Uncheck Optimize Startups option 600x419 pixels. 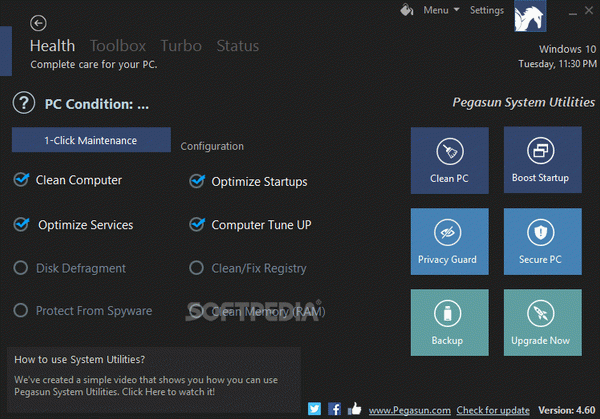[x=197, y=181]
